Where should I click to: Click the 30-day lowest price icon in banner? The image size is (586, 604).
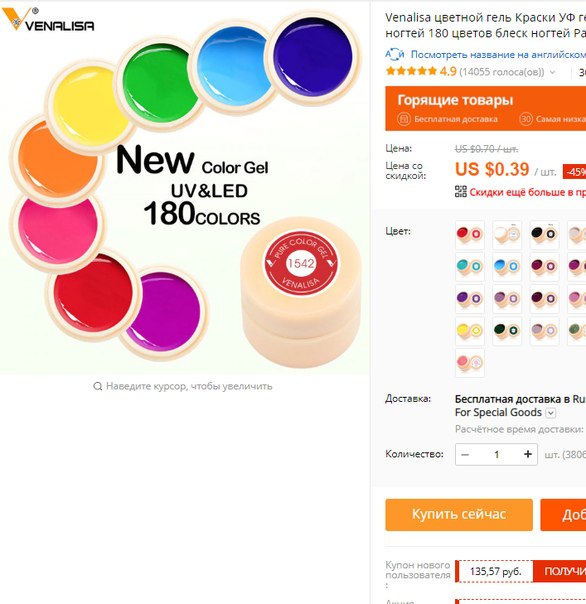coord(526,119)
